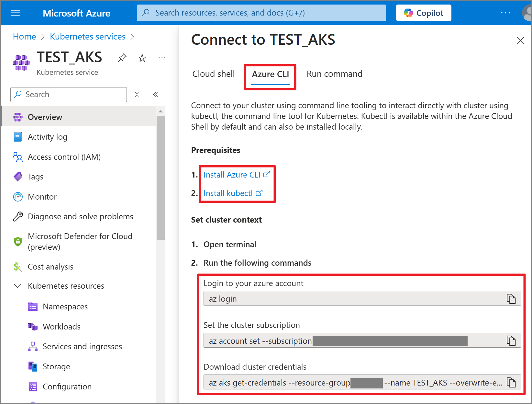532x404 pixels.
Task: Copy the az aks get-credentials command
Action: click(511, 382)
